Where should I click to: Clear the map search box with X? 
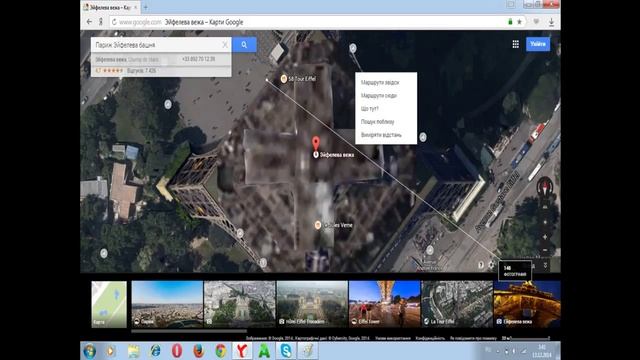coord(225,45)
